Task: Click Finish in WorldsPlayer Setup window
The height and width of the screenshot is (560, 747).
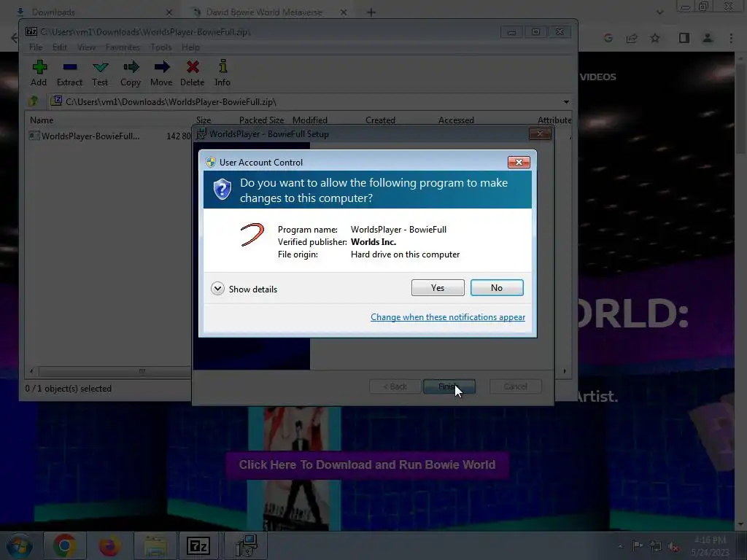Action: click(449, 386)
